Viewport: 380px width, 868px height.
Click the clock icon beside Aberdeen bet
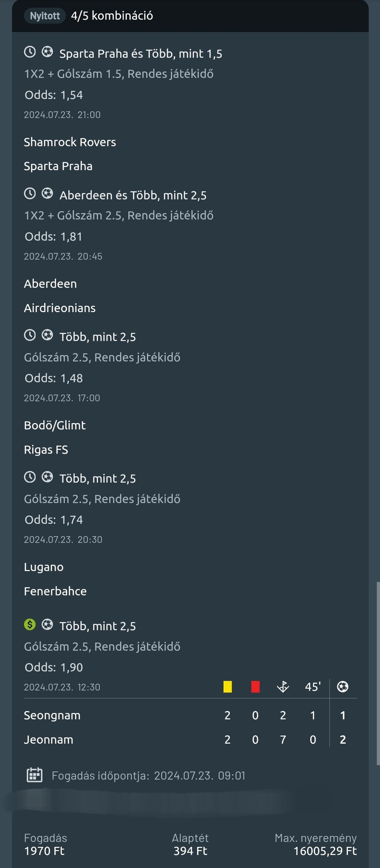(30, 193)
